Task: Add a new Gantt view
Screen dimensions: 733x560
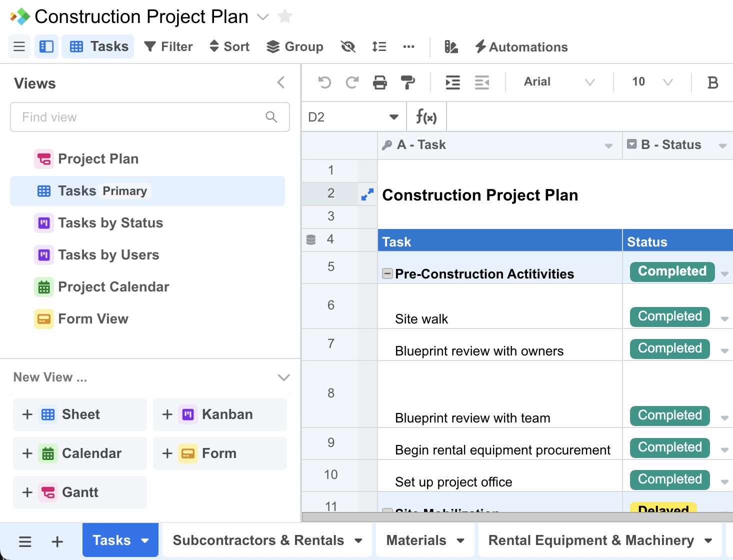Action: point(80,492)
